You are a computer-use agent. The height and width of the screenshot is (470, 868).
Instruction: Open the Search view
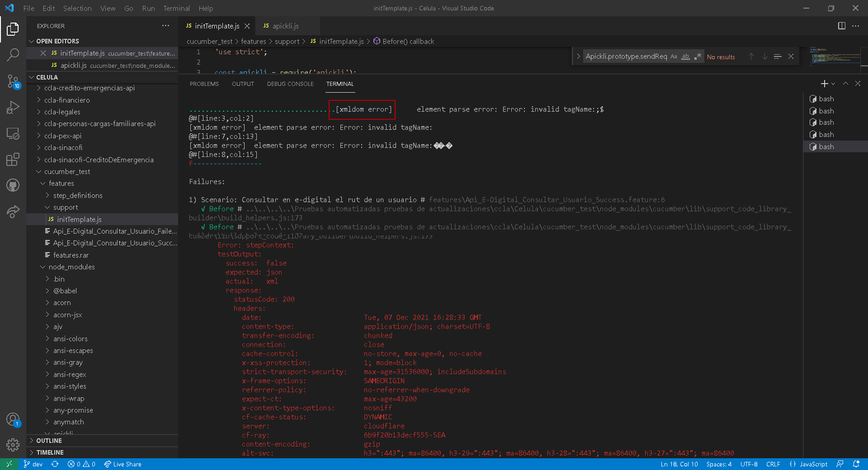click(13, 55)
